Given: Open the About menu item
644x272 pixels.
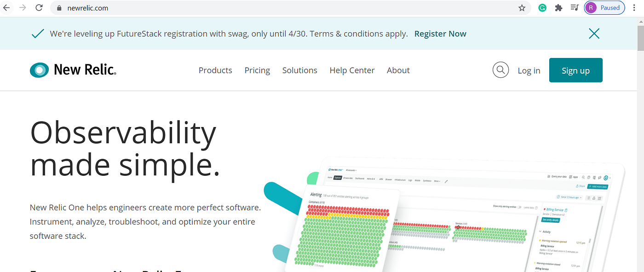Looking at the screenshot, I should coord(398,70).
